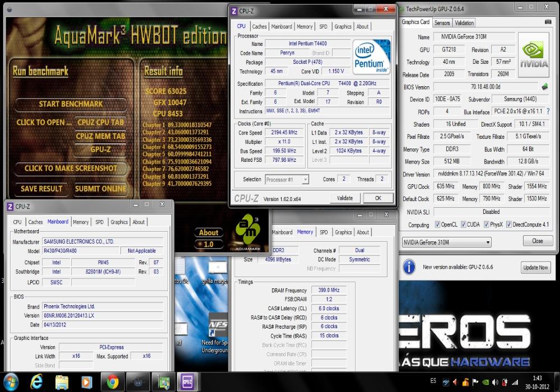Click the DRAM Frequency value 399.0 MHz
The width and height of the screenshot is (560, 392).
(329, 290)
